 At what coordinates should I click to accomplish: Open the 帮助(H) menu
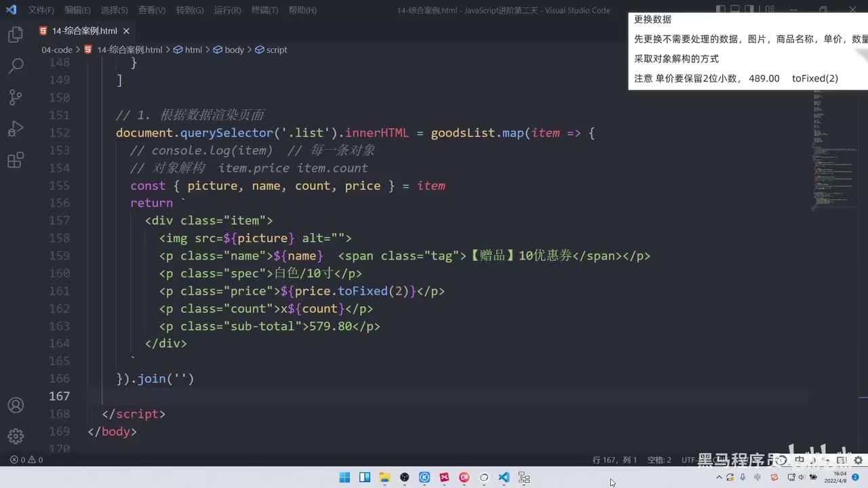tap(302, 10)
